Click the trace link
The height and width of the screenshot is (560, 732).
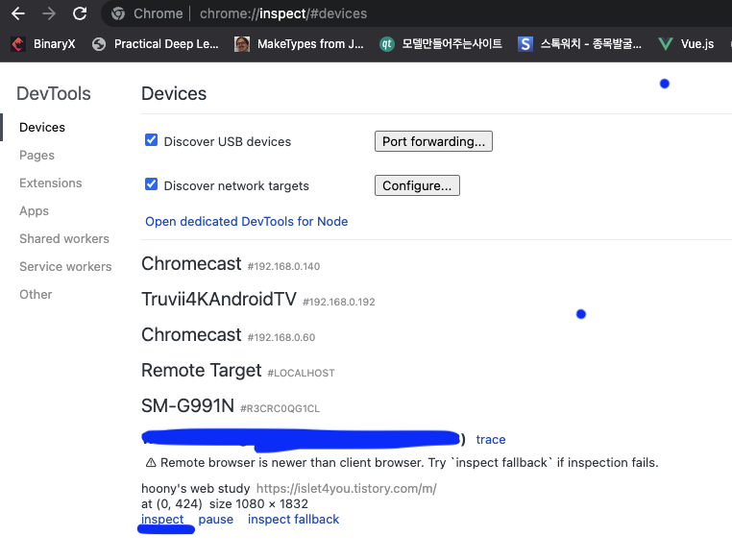click(491, 440)
